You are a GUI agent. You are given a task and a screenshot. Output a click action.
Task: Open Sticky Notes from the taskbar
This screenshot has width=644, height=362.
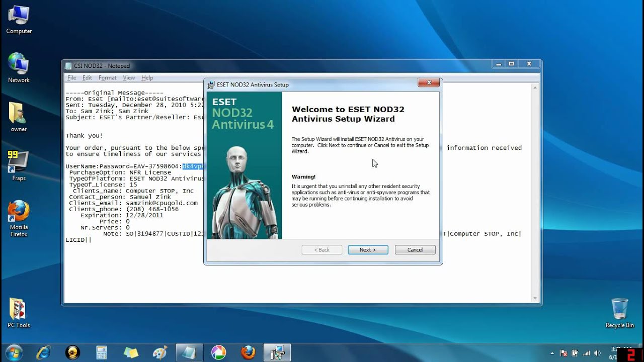coord(131,353)
